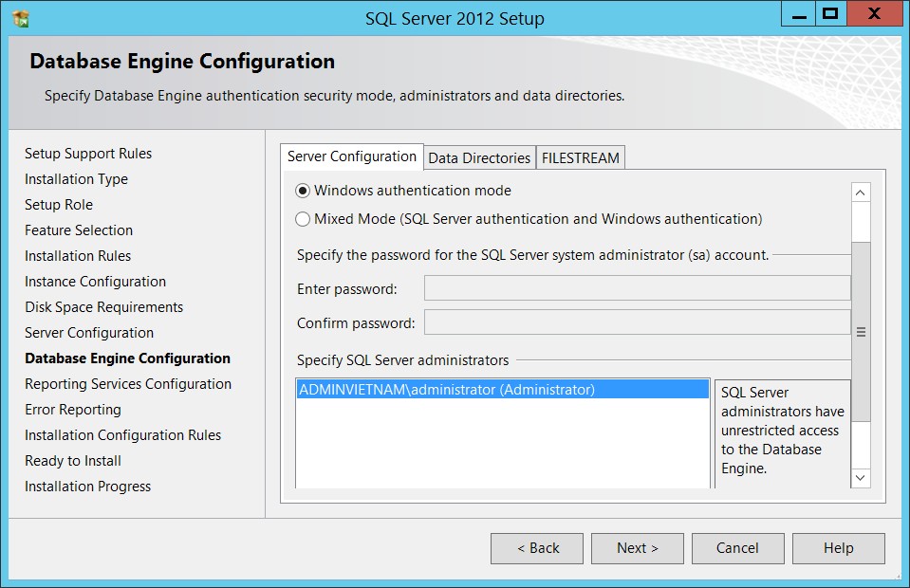The image size is (910, 588).
Task: Click Installation Type step
Action: tap(76, 179)
